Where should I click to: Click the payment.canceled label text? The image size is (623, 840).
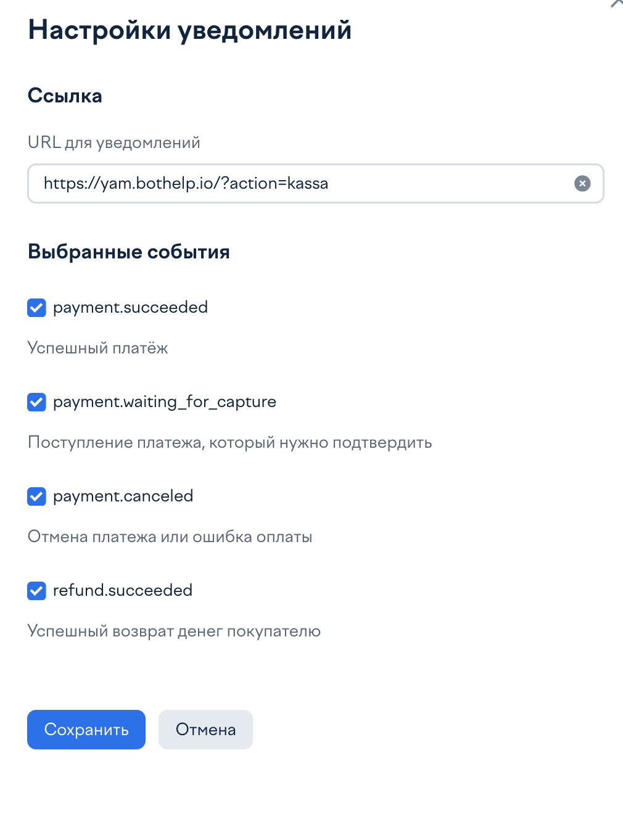(x=123, y=496)
